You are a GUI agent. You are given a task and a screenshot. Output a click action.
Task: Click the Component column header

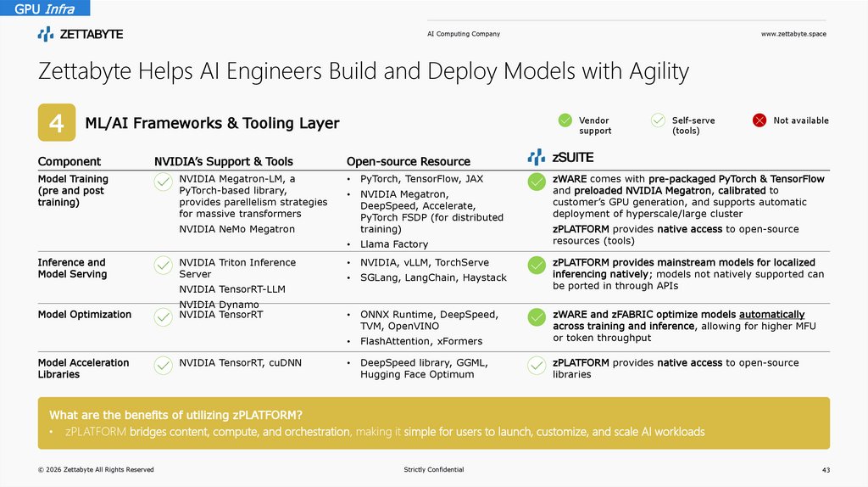pyautogui.click(x=70, y=162)
